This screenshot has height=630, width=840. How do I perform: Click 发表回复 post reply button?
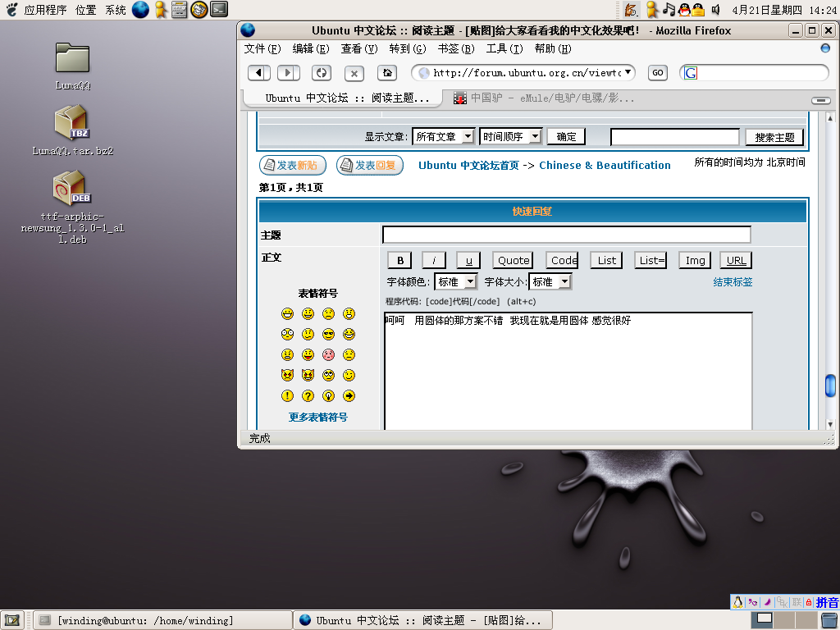point(370,165)
